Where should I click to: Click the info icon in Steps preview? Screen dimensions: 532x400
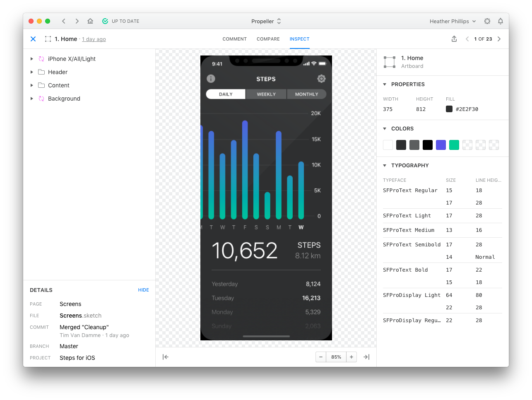[x=211, y=79]
